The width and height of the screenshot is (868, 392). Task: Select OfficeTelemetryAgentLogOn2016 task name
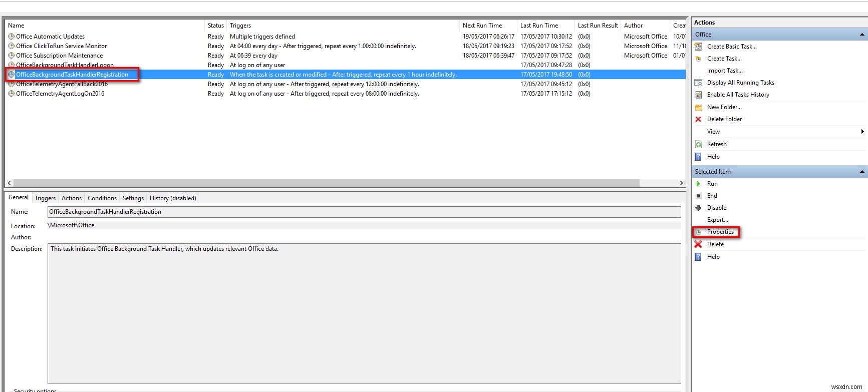[x=60, y=94]
